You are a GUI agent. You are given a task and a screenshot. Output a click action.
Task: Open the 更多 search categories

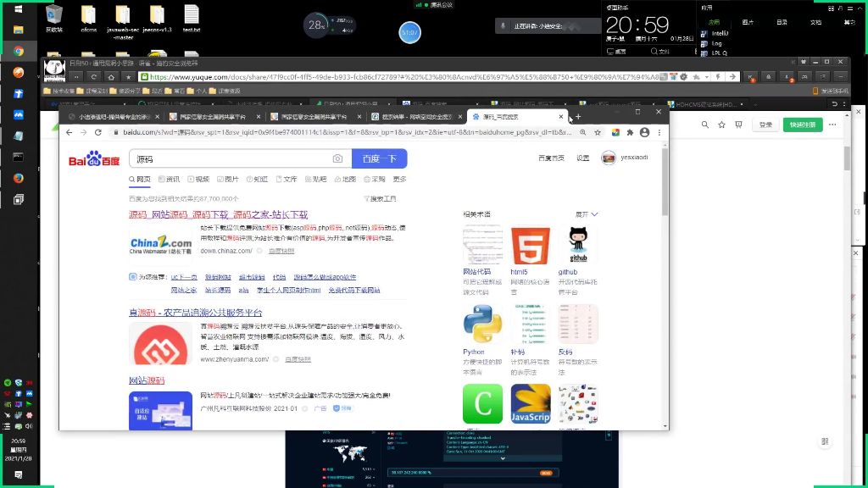[x=400, y=180]
